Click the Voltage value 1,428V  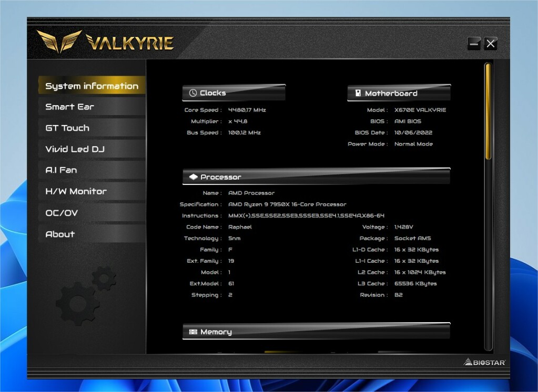tap(404, 226)
